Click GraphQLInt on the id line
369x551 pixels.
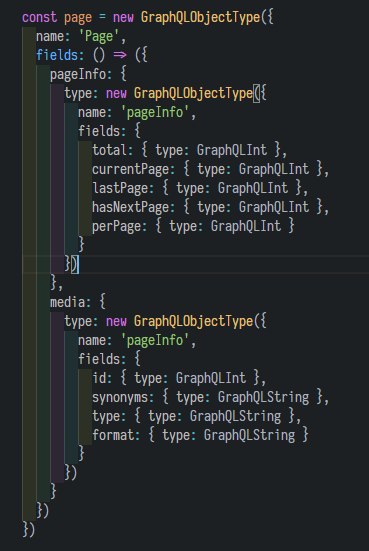(211, 378)
